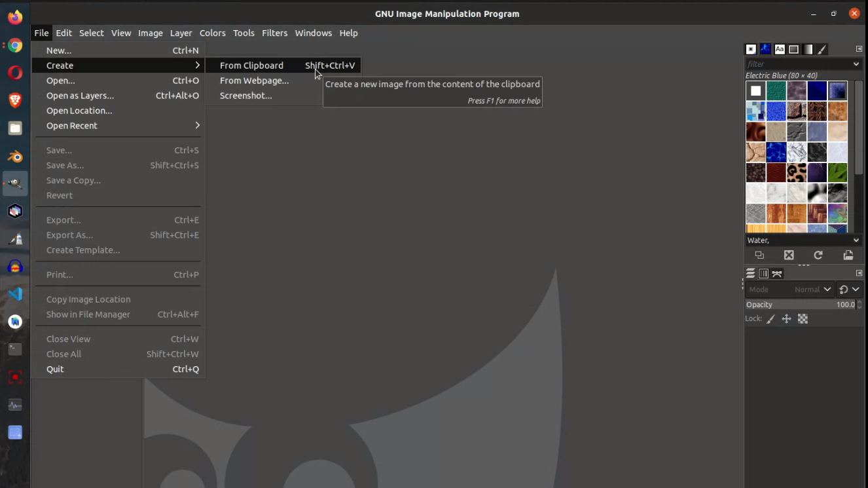Image resolution: width=868 pixels, height=488 pixels.
Task: Open the patterns filter dropdown arrow
Action: tap(856, 64)
